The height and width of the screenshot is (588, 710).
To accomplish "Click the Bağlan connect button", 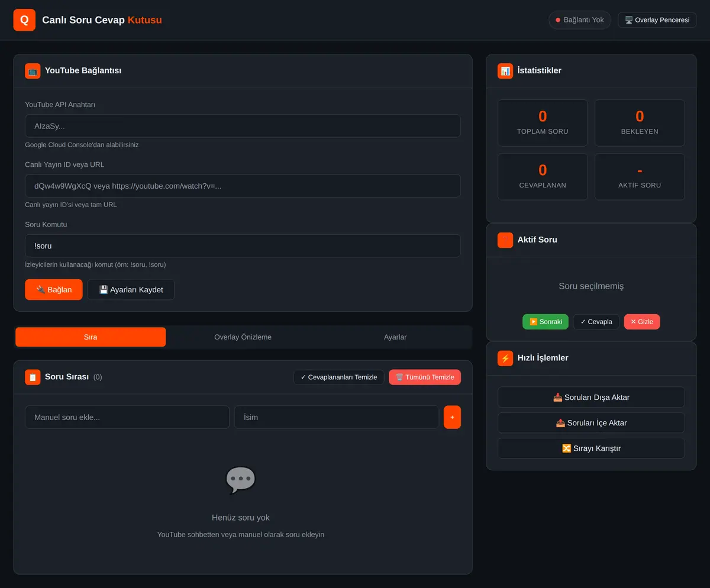I will coord(54,290).
